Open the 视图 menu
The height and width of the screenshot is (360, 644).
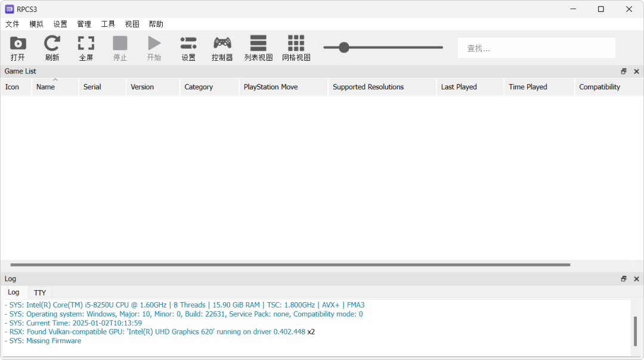click(x=132, y=24)
